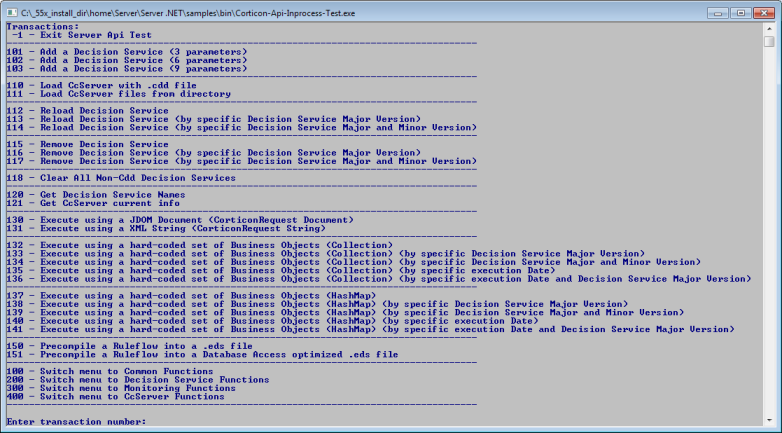Click the '103 - Add a Decision Service (9 parameters)' line
The width and height of the screenshot is (782, 433).
point(127,69)
